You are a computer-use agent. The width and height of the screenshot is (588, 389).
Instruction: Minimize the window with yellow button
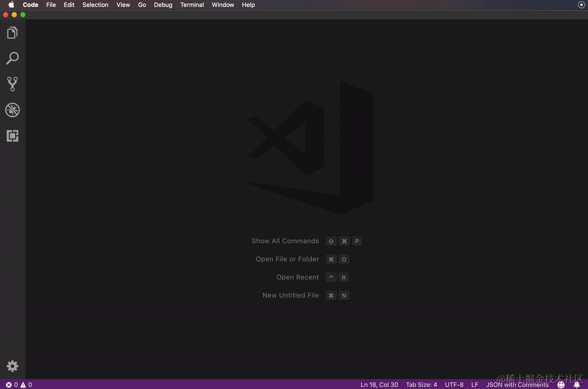click(x=14, y=15)
